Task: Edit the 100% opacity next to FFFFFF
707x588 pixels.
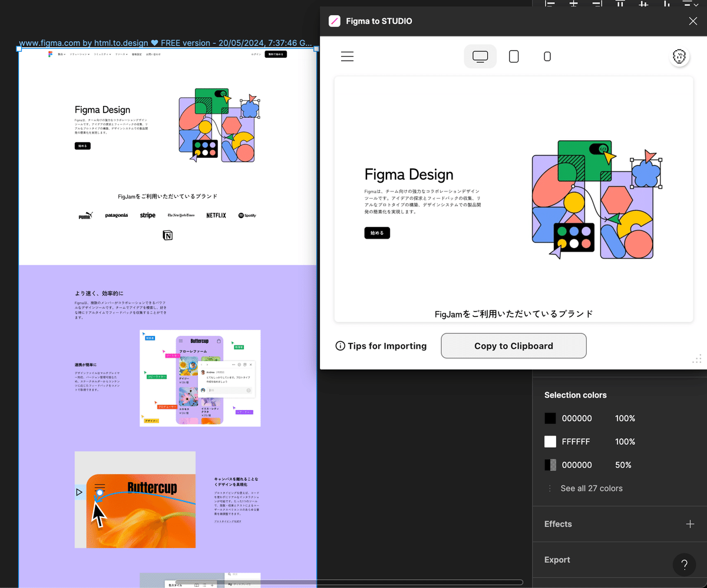Action: click(x=625, y=441)
